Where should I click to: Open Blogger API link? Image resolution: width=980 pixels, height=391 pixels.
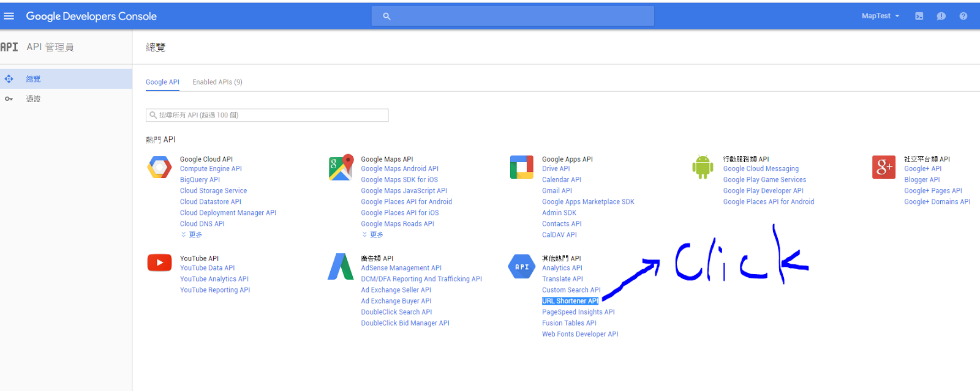pyautogui.click(x=922, y=180)
